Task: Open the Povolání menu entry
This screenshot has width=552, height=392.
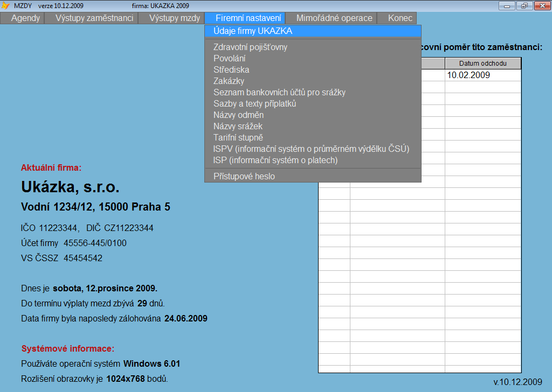Action: tap(313, 58)
